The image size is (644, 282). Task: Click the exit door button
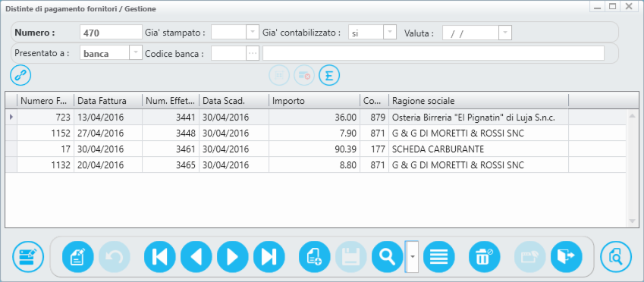(567, 257)
